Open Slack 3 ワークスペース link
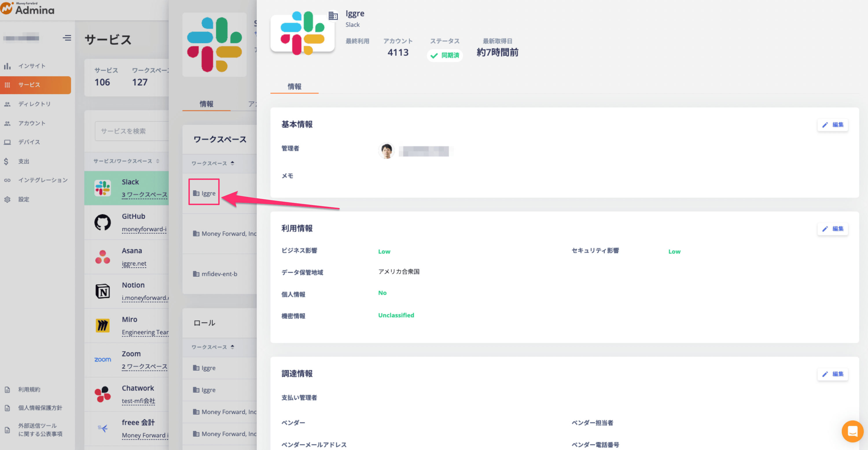Screen dimensions: 868x450 click(x=145, y=195)
